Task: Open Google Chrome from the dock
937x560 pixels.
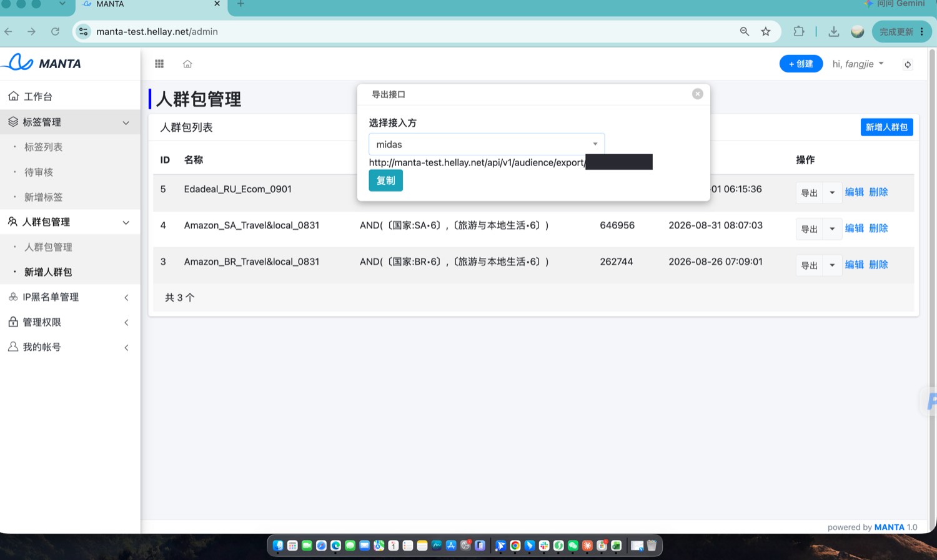Action: [515, 546]
